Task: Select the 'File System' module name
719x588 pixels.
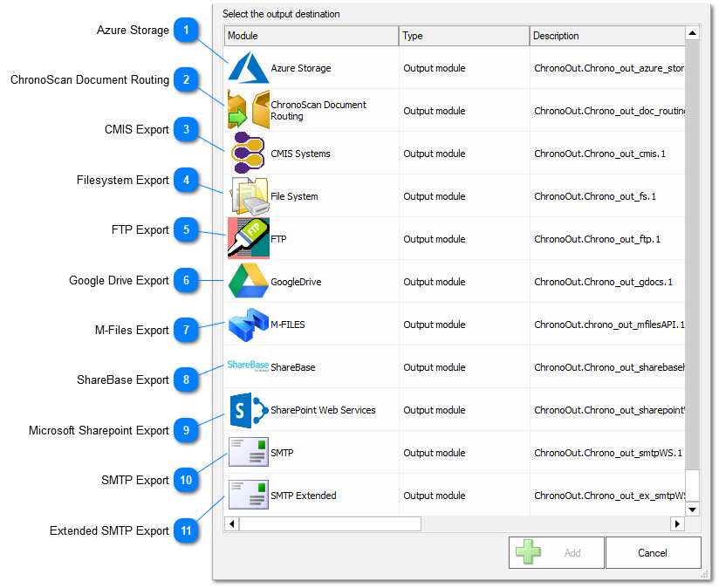Action: pos(294,196)
